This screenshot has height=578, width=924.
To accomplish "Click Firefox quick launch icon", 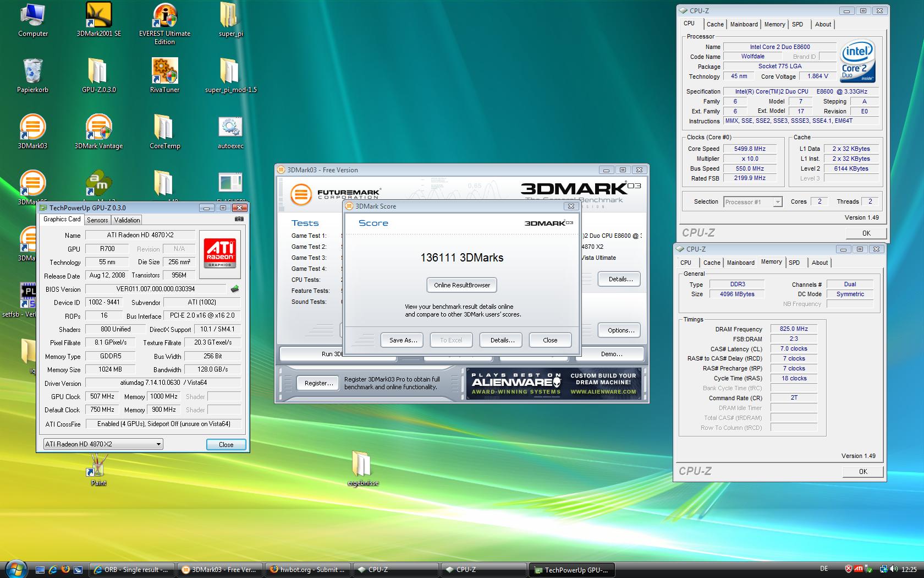I will pos(65,570).
